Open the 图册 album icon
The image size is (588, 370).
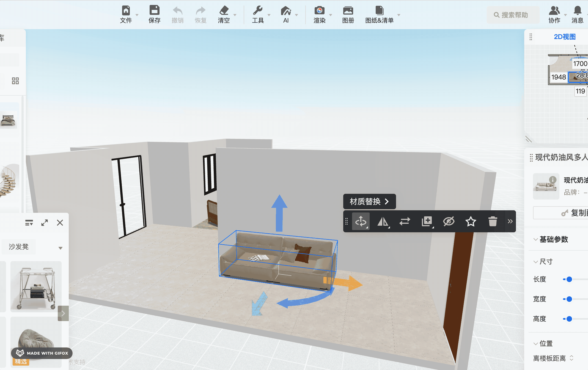348,11
